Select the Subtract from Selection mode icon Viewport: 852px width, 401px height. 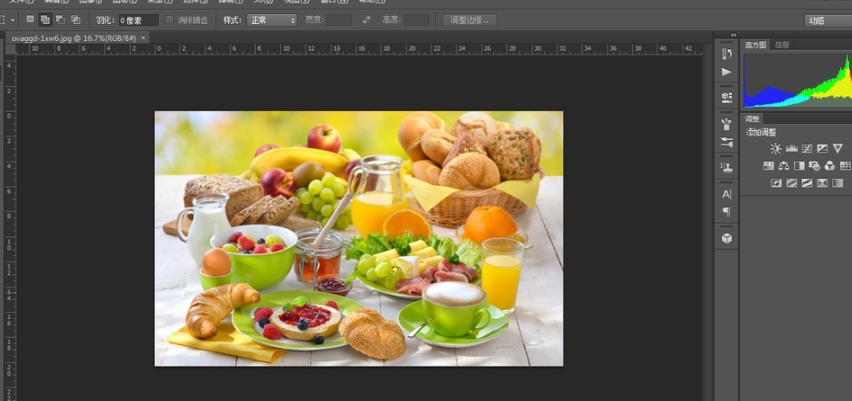(x=60, y=20)
